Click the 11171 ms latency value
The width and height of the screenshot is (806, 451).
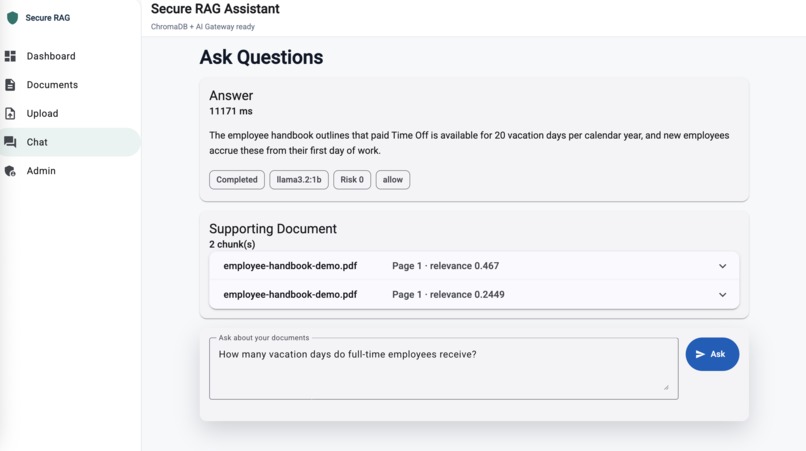[231, 111]
